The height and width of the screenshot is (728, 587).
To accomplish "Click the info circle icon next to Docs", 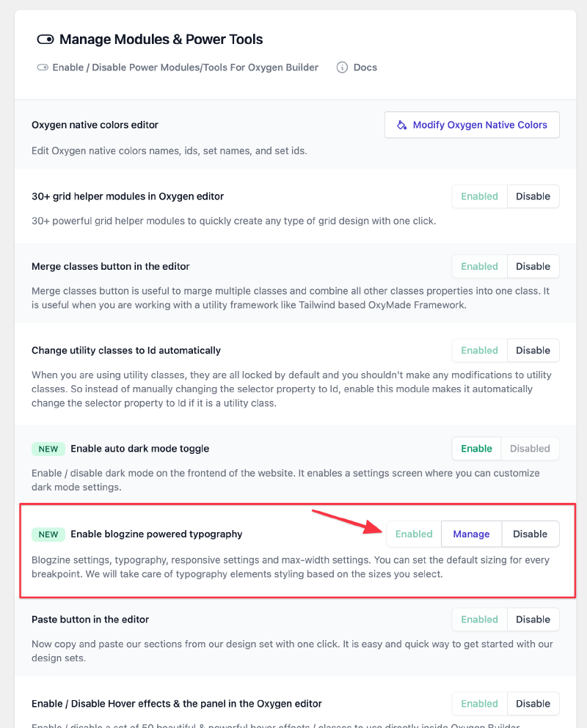I will click(342, 67).
